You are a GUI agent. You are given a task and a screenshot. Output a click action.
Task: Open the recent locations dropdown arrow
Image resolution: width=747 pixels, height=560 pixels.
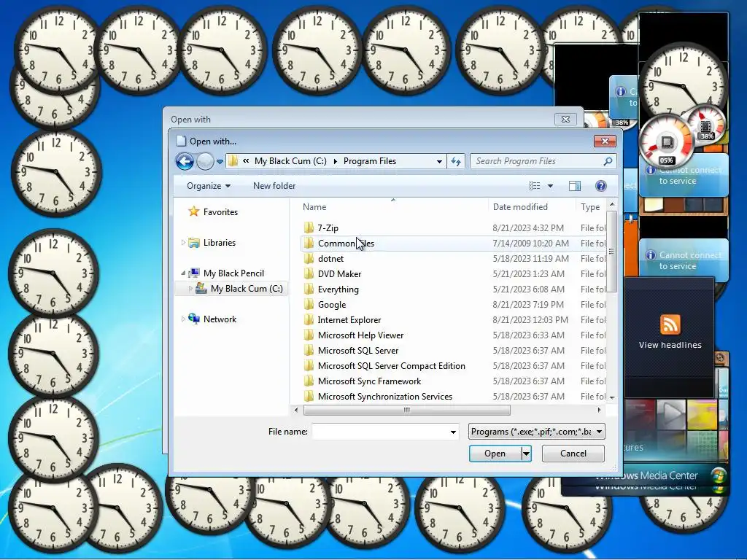point(220,162)
